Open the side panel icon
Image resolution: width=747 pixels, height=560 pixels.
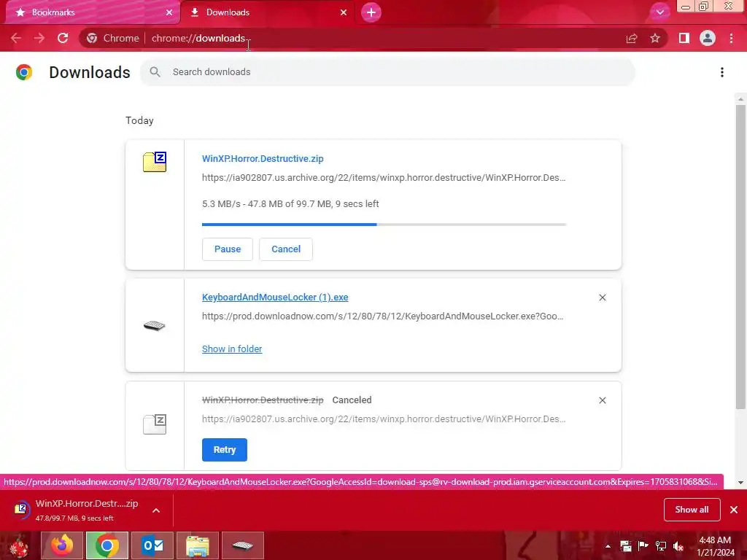(684, 38)
